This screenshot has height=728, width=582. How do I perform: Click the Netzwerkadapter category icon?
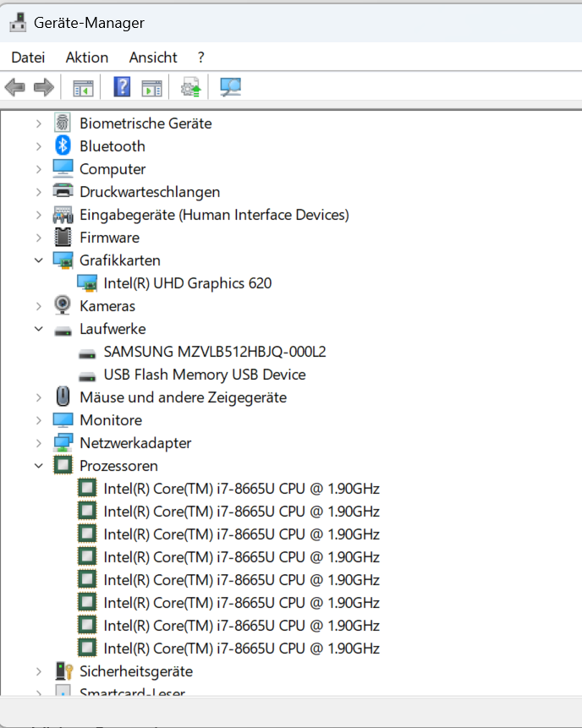click(63, 442)
